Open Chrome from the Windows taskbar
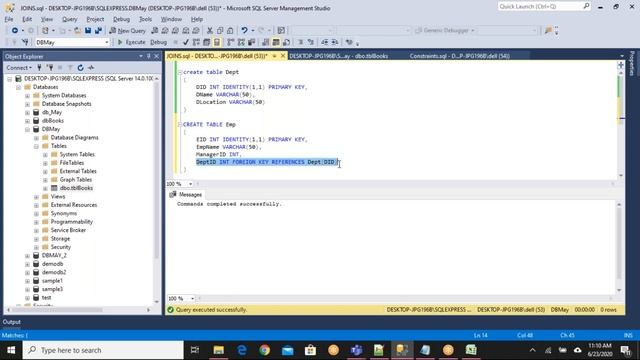 pyautogui.click(x=264, y=350)
